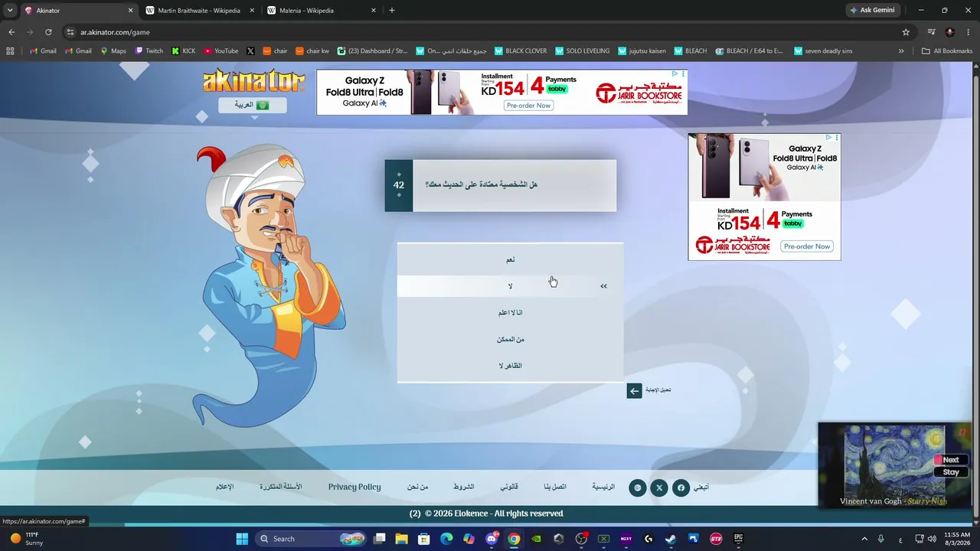Click Stay on the Starry Night overlay

950,472
